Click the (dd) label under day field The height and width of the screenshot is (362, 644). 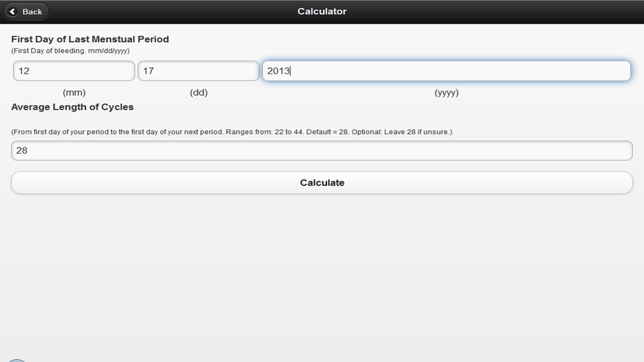click(199, 93)
